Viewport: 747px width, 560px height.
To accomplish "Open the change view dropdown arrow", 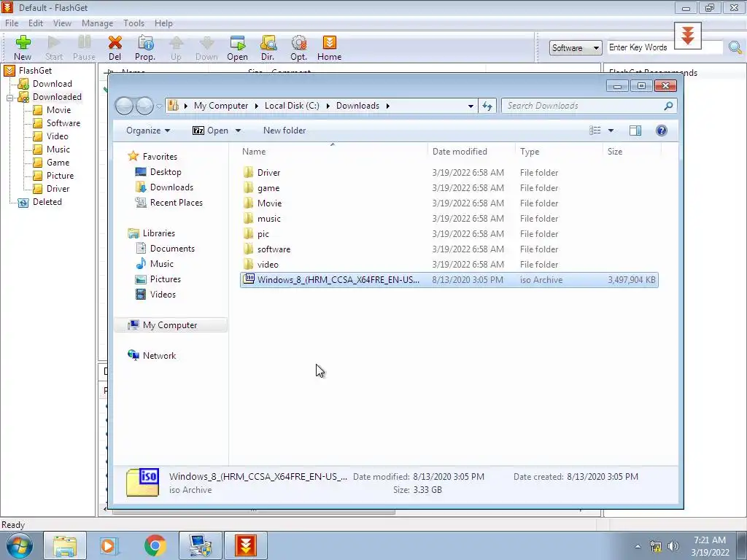I will click(611, 131).
